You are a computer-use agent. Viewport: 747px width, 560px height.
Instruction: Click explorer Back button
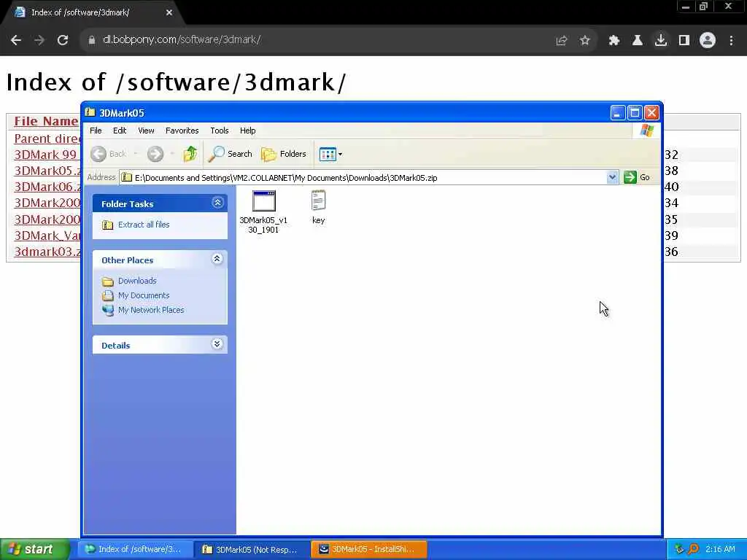click(x=109, y=154)
